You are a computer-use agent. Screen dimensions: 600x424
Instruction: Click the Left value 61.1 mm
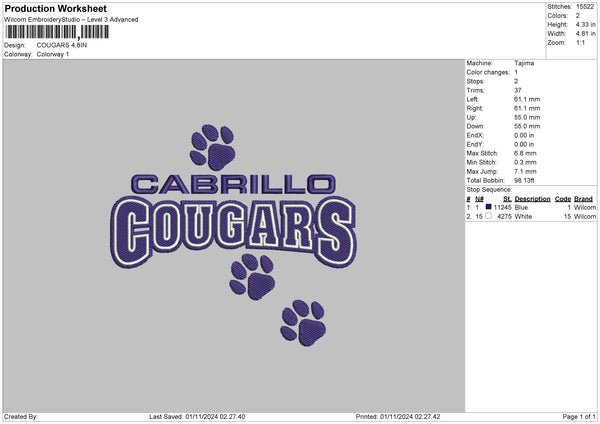pos(527,99)
